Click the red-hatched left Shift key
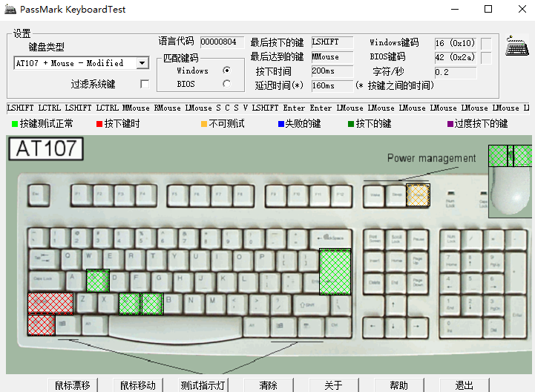Viewport: 535px width, 392px height. 50,303
